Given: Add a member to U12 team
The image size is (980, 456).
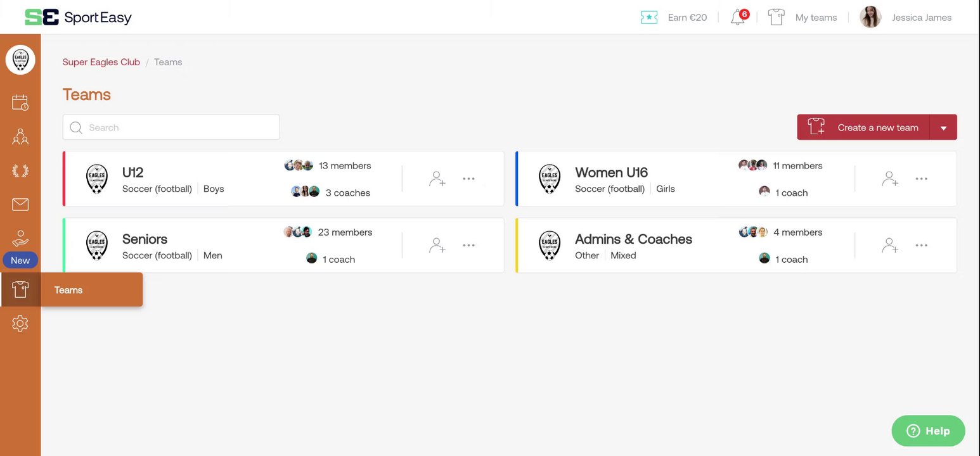Looking at the screenshot, I should 437,179.
